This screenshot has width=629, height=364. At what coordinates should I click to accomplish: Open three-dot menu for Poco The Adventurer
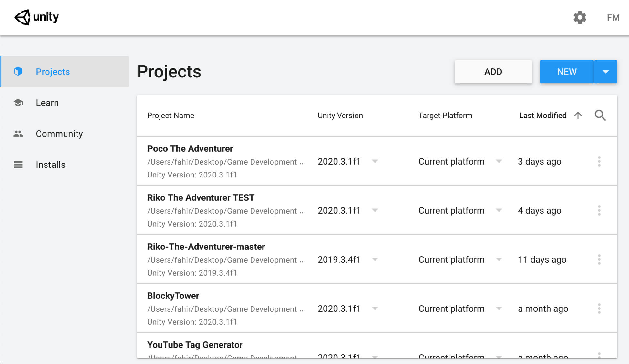click(x=599, y=161)
